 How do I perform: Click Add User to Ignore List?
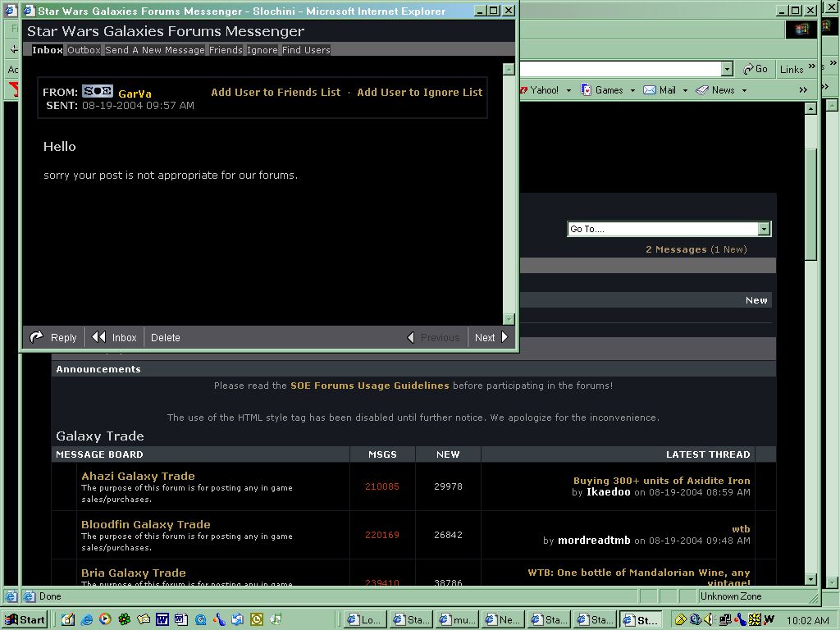[419, 92]
